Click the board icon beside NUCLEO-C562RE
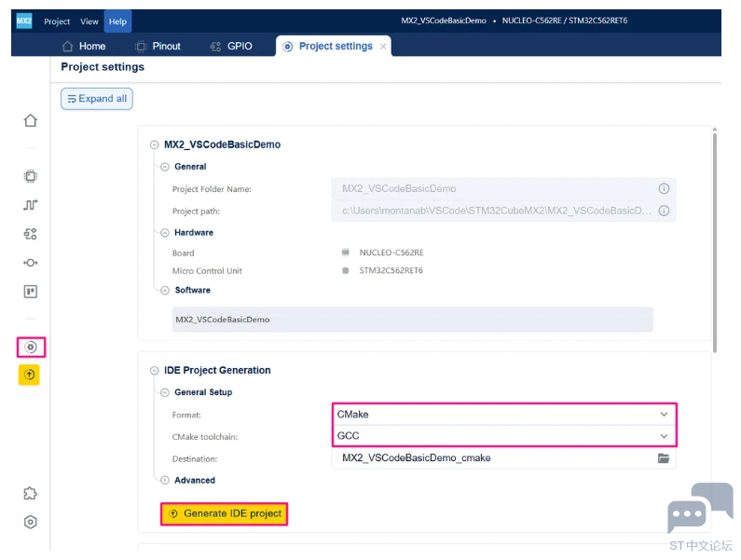The image size is (741, 560). tap(346, 252)
